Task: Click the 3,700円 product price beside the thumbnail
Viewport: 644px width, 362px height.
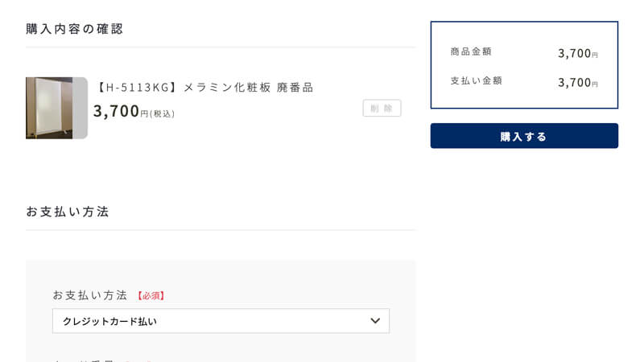Action: click(120, 111)
